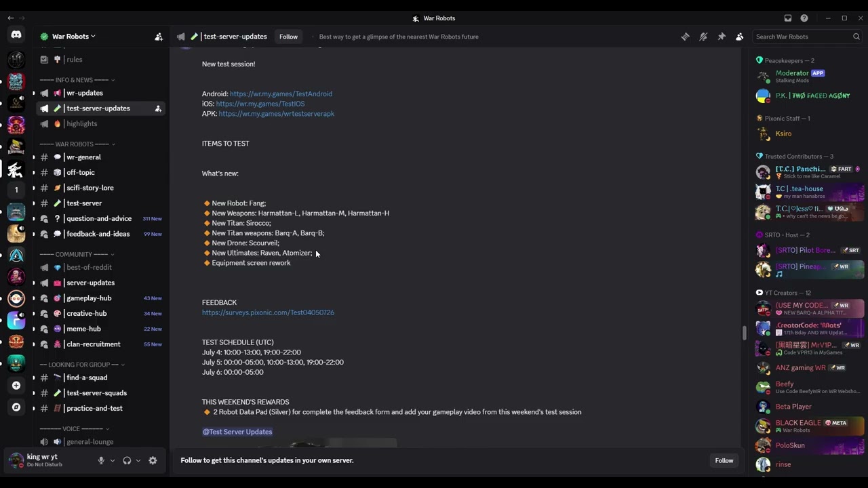
Task: Open the War Robots server icon in sidebar
Action: click(16, 169)
